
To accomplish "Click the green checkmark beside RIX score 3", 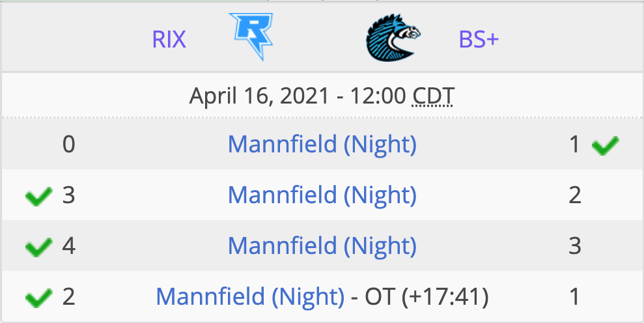I will [38, 195].
